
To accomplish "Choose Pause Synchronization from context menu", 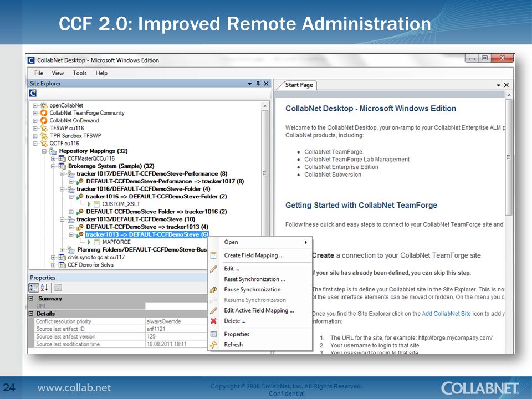I will [x=260, y=290].
